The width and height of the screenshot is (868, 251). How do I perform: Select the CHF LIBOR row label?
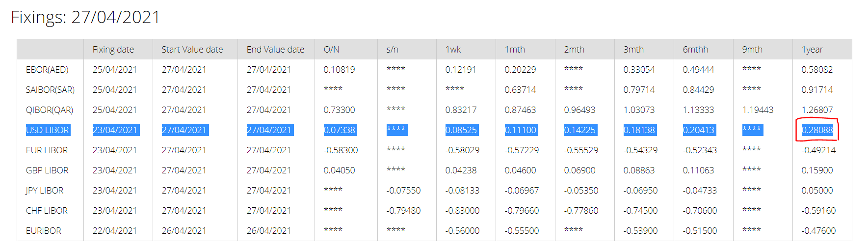point(47,211)
